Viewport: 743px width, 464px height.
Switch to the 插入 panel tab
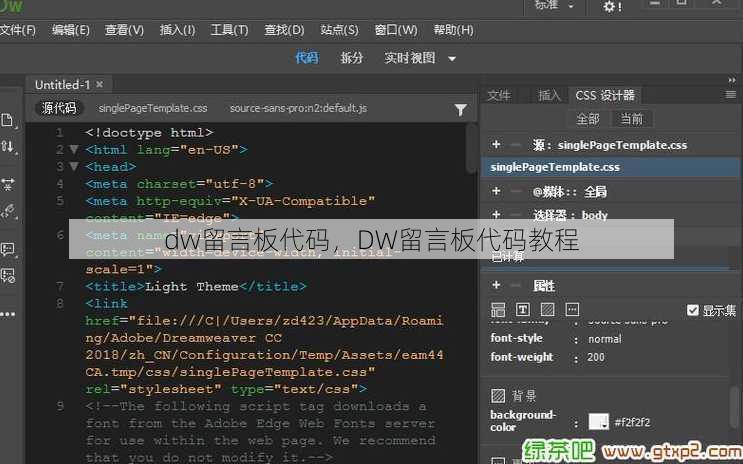tap(549, 96)
